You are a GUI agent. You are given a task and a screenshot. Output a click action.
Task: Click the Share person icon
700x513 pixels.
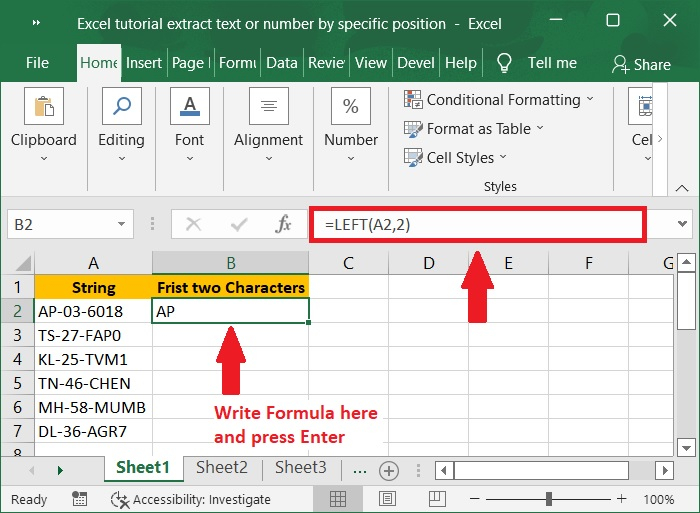[620, 64]
